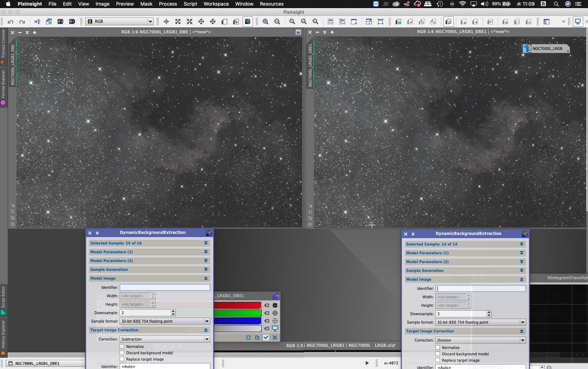Click the Zoom Out magnifier in the toolbar
The image size is (588, 369).
(x=277, y=22)
